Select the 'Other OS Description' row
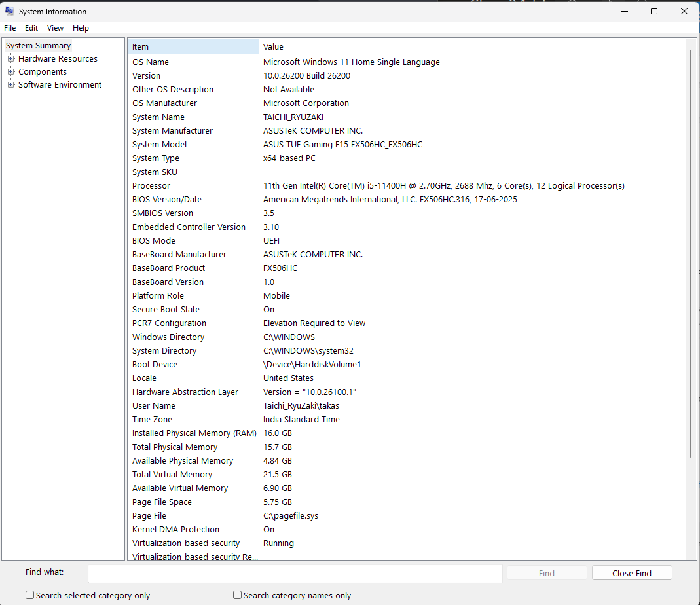The width and height of the screenshot is (700, 605). point(387,90)
